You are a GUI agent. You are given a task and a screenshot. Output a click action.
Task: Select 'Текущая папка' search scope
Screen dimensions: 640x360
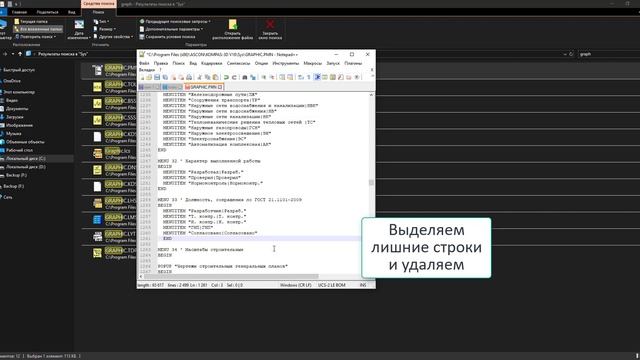coord(31,21)
